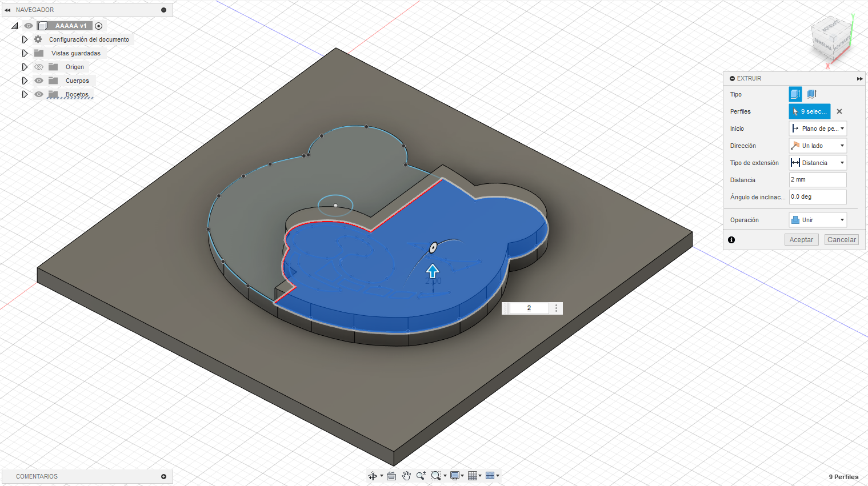Expand the Cuerpos node
This screenshot has height=486, width=868.
[x=25, y=81]
